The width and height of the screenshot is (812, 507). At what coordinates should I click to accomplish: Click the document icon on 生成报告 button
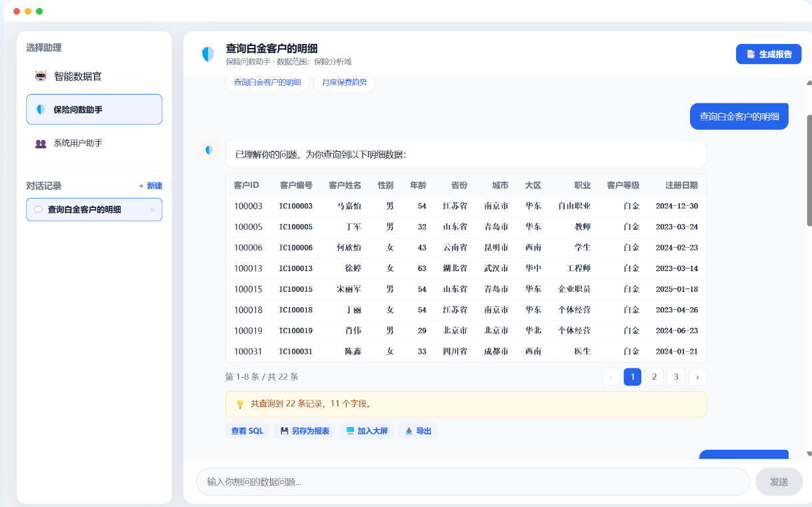[x=751, y=54]
